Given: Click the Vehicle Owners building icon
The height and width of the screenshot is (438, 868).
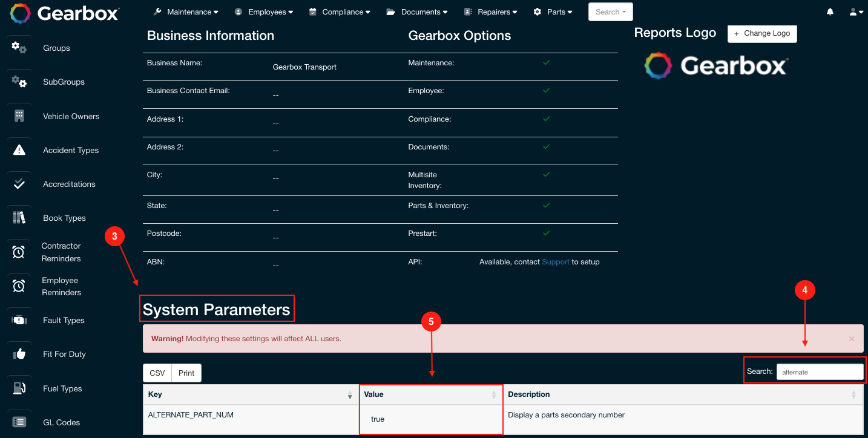Looking at the screenshot, I should click(19, 116).
